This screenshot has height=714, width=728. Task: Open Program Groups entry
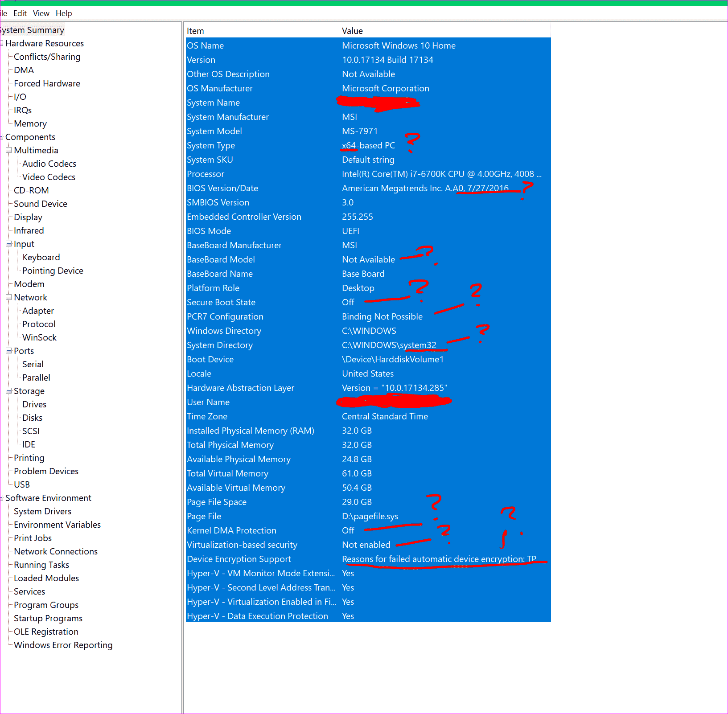tap(46, 605)
